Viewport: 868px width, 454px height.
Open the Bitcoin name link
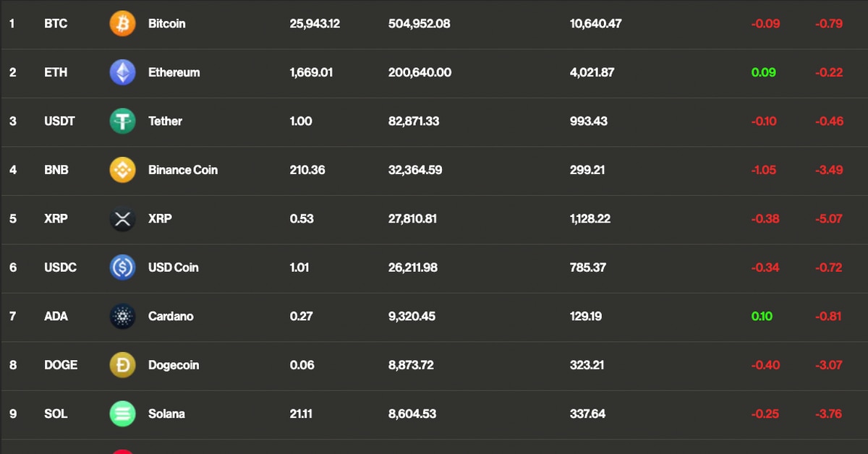pyautogui.click(x=166, y=23)
